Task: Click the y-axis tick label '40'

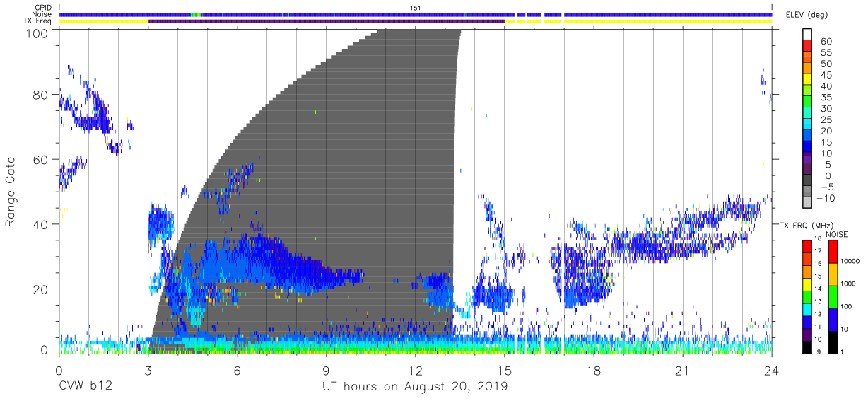Action: 42,224
